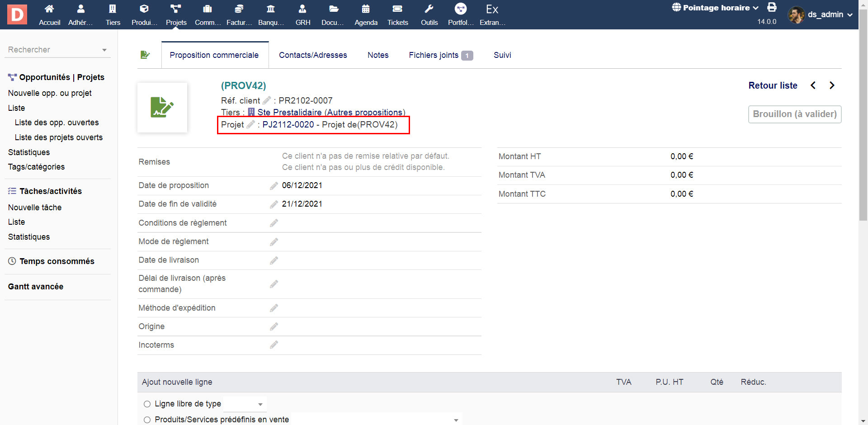
Task: Open the Agenda calendar icon
Action: tap(366, 9)
